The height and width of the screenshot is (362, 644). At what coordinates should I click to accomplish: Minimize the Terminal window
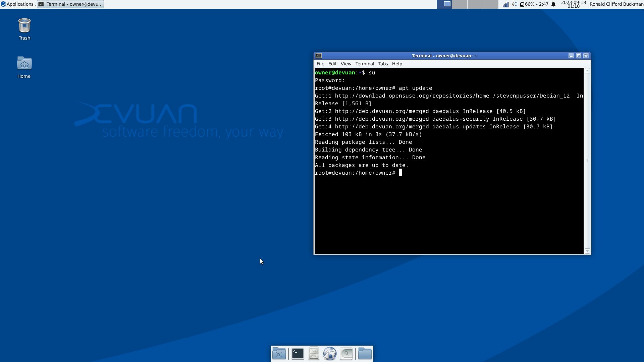[571, 56]
